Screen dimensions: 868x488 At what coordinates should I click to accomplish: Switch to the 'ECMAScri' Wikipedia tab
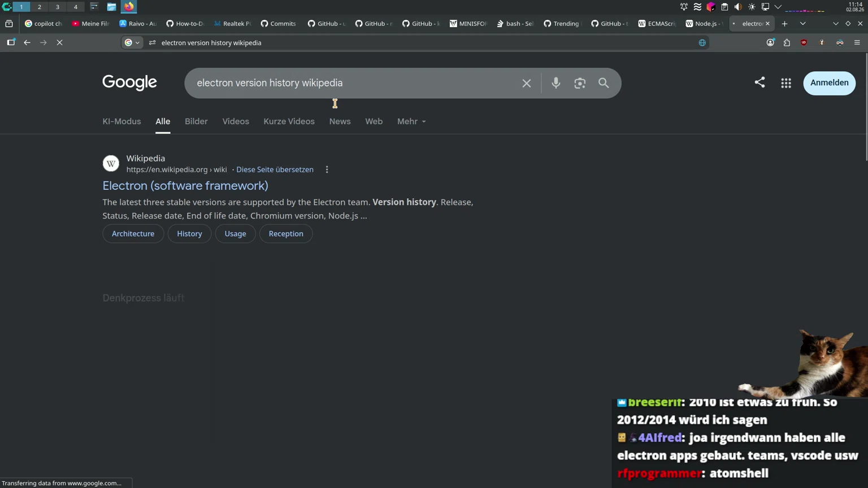point(657,24)
